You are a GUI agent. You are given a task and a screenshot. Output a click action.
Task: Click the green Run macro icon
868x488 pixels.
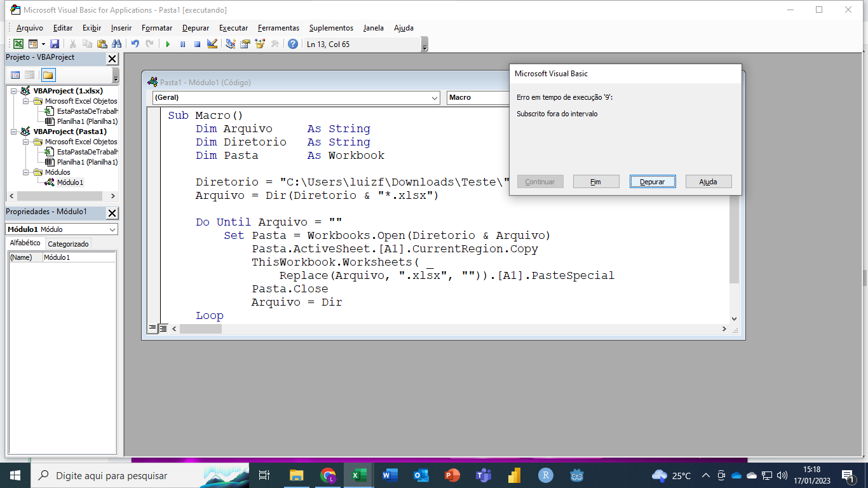coord(168,44)
